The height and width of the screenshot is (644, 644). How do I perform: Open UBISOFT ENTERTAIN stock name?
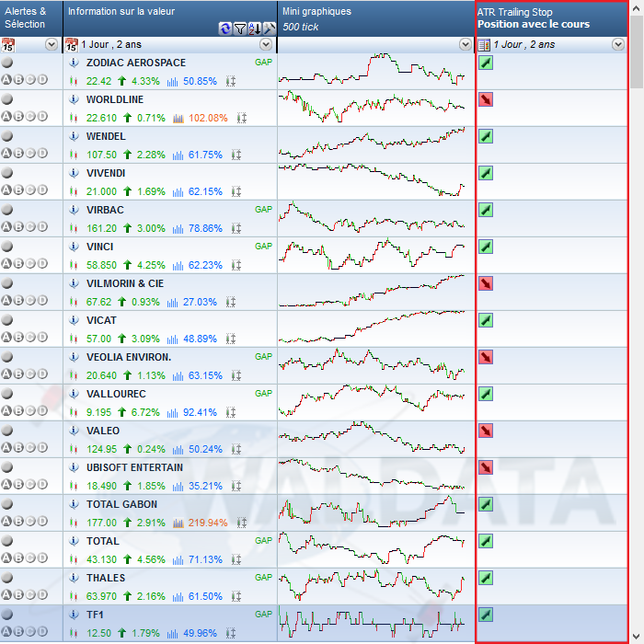(134, 467)
